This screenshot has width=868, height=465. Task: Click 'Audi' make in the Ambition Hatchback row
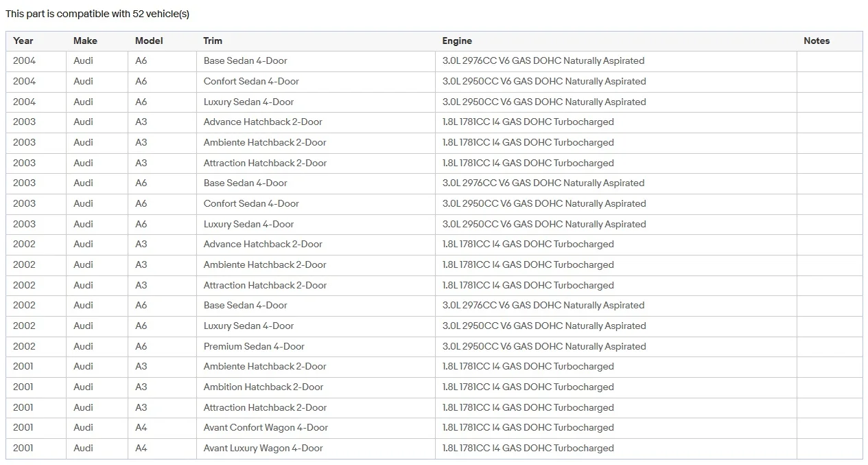[x=84, y=387]
